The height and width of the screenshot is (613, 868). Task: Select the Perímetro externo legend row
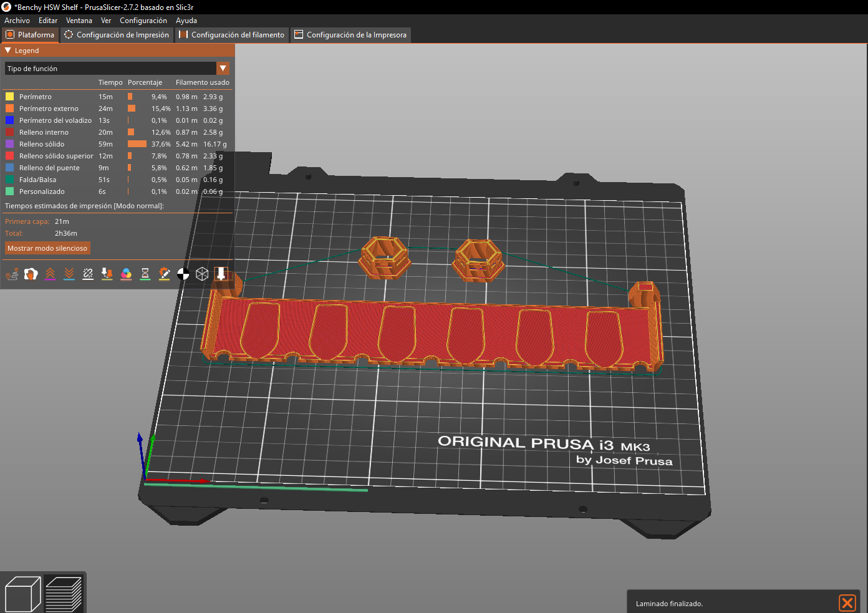pos(49,109)
